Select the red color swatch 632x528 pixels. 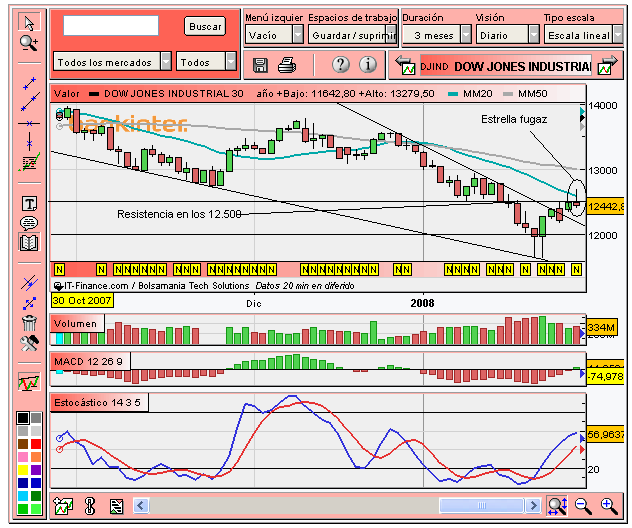coord(36,444)
